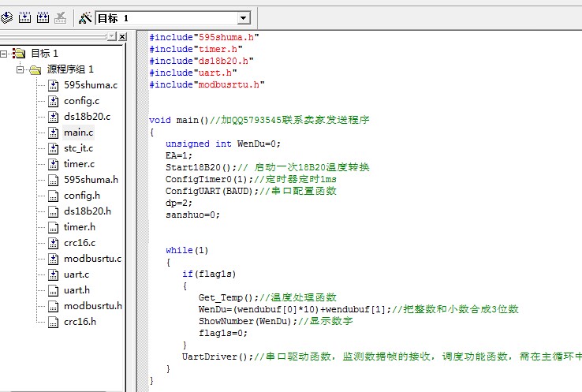Screen dimensions: 582x392
Task: Click the file icon beside main.c
Action: tap(53, 133)
